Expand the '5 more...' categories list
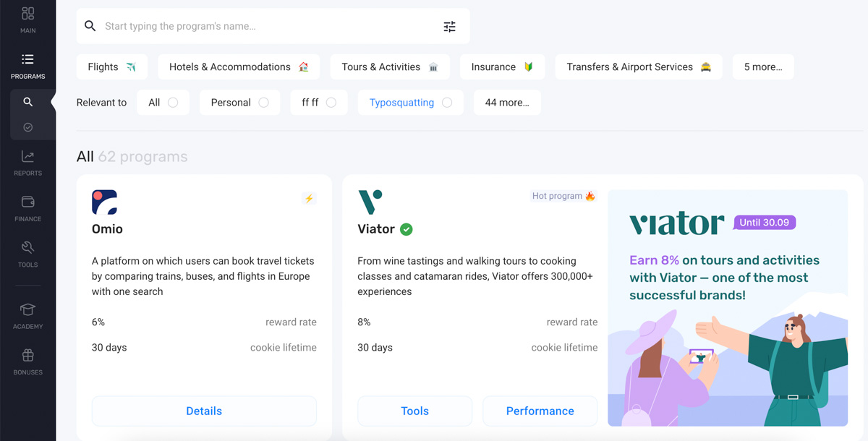The height and width of the screenshot is (441, 868). point(763,67)
